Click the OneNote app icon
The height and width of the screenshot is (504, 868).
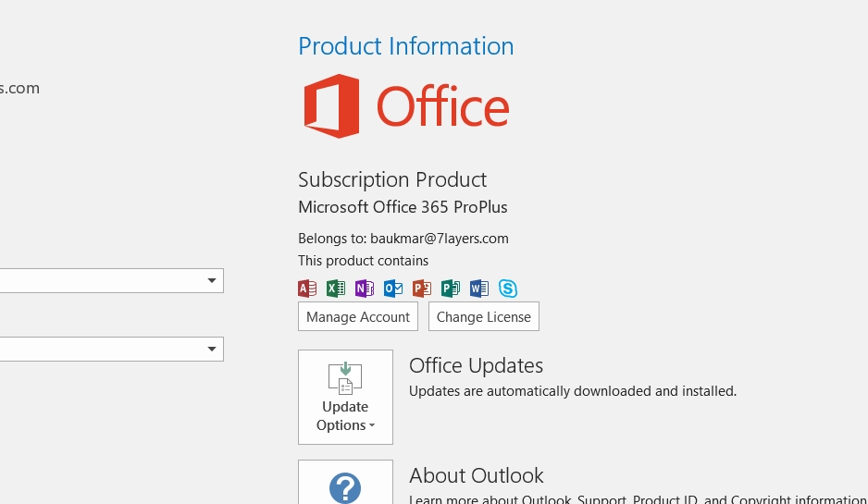tap(365, 289)
